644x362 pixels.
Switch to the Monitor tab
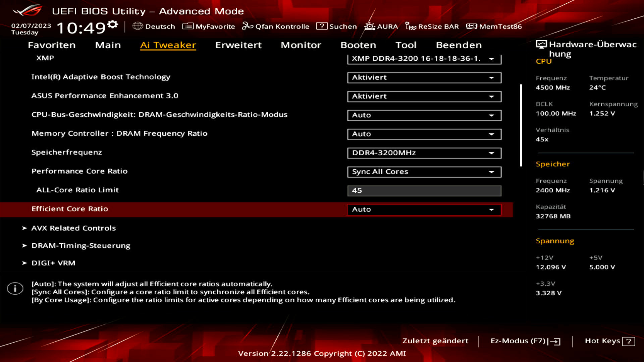tap(301, 45)
